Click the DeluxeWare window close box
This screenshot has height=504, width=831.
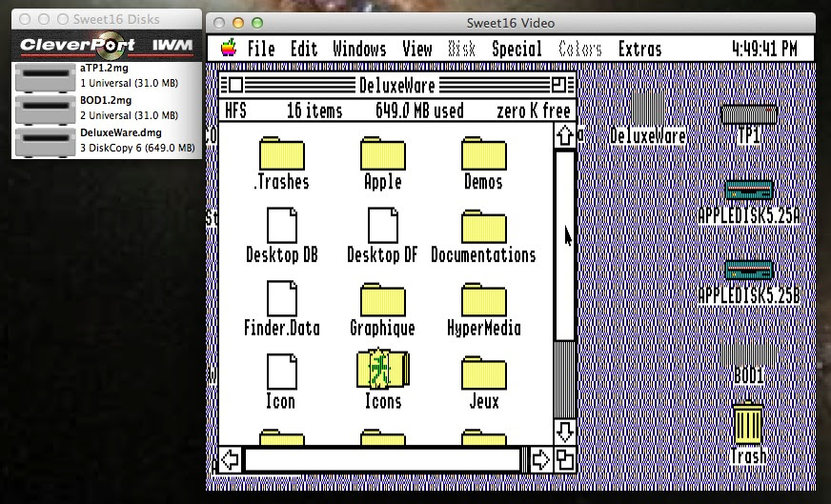tap(235, 85)
